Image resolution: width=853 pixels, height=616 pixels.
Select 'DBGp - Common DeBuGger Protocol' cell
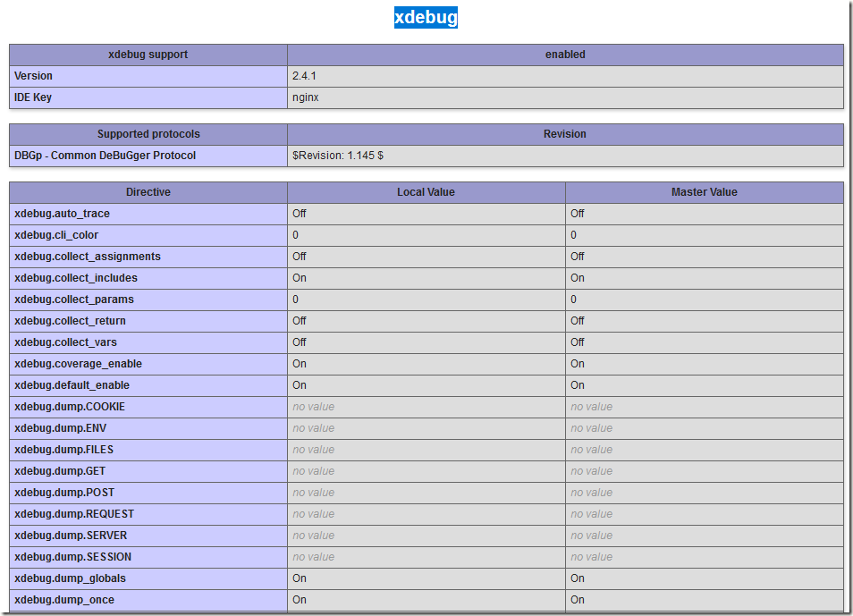[x=148, y=156]
